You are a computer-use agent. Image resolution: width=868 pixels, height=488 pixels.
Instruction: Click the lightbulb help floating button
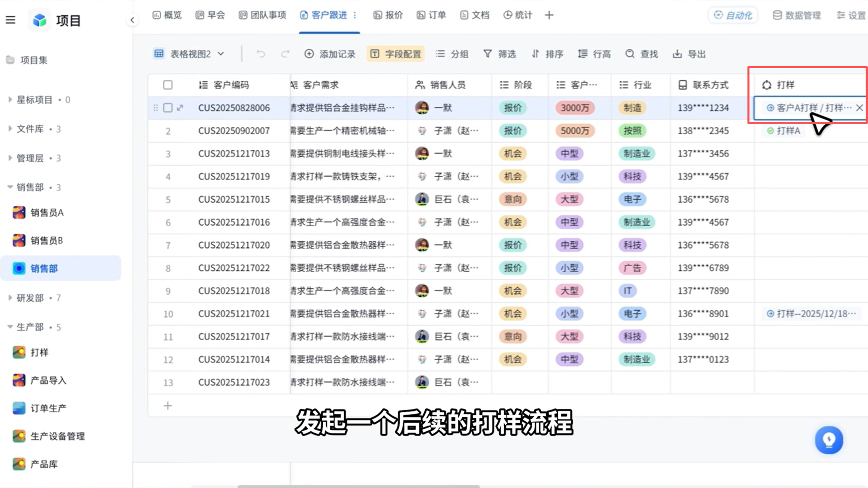pos(829,440)
